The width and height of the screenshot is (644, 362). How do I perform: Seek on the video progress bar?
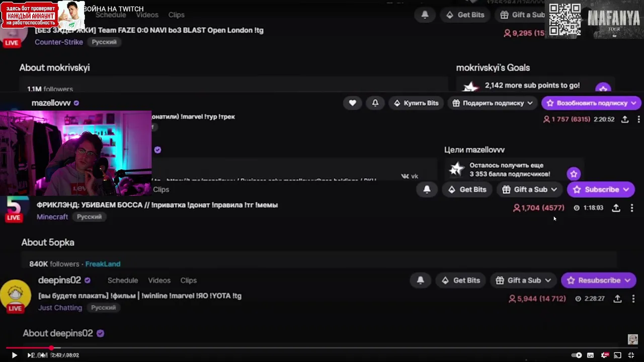(x=322, y=347)
